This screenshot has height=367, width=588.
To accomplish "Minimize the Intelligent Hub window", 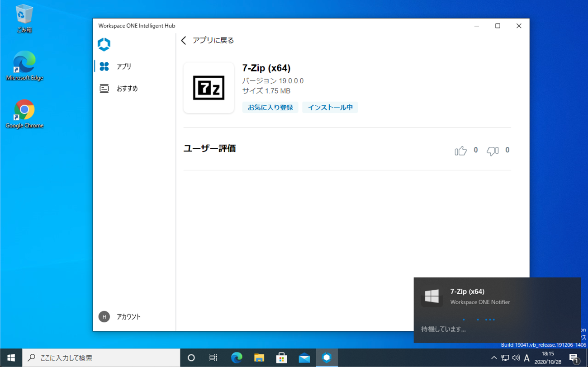I will [x=477, y=26].
